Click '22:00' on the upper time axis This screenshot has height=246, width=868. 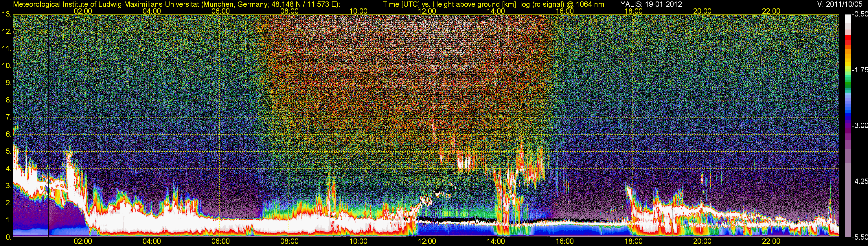(x=771, y=11)
